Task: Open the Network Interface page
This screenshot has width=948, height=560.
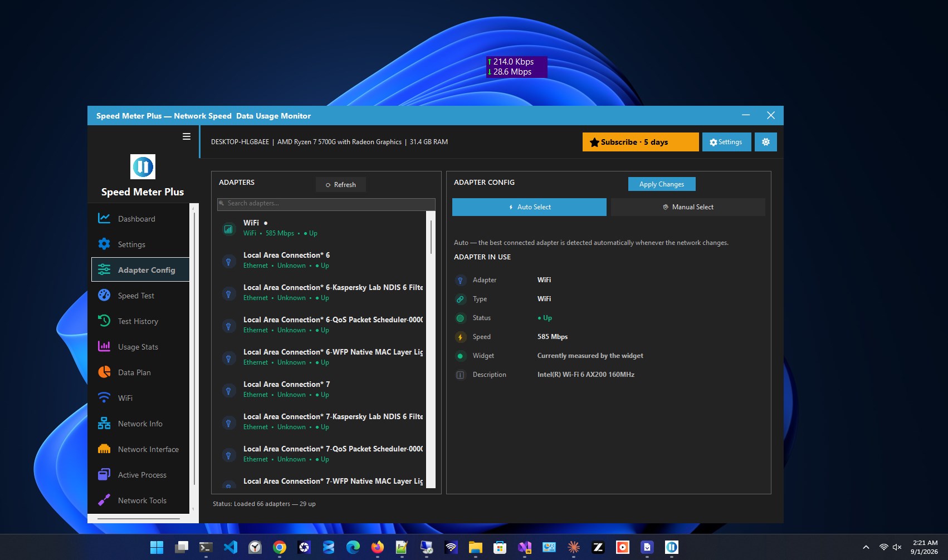Action: [140, 449]
